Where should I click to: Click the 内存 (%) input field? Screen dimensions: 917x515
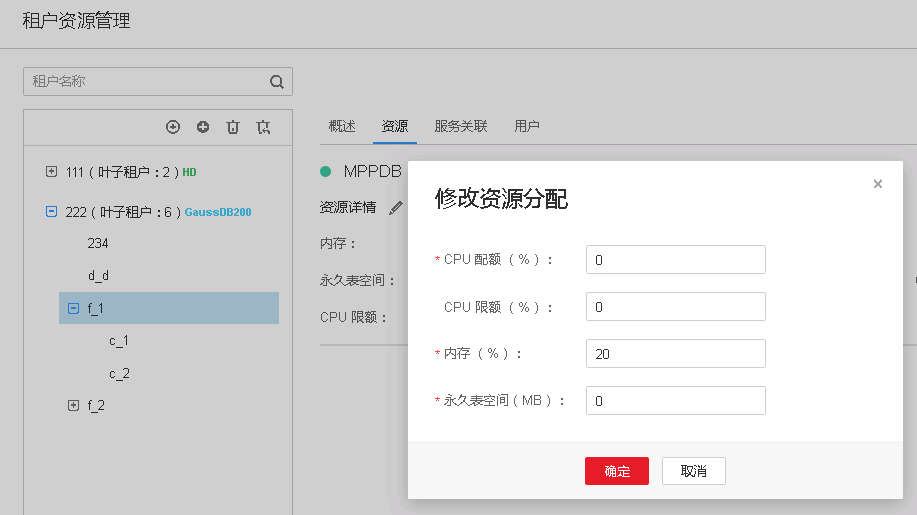point(675,354)
